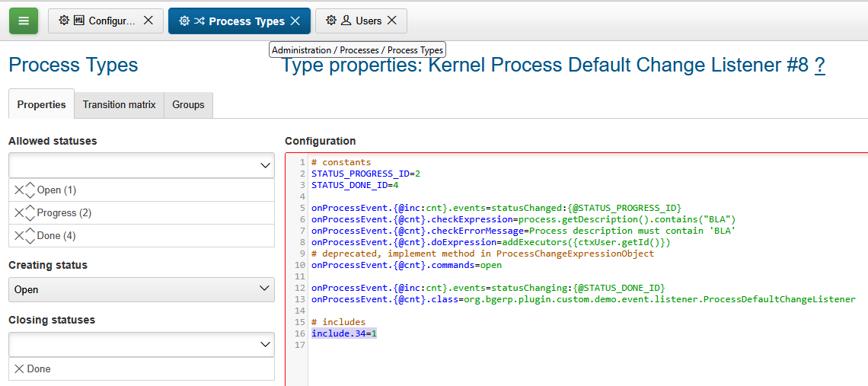
Task: Reorder the Progress (2) status with arrows
Action: (30, 213)
